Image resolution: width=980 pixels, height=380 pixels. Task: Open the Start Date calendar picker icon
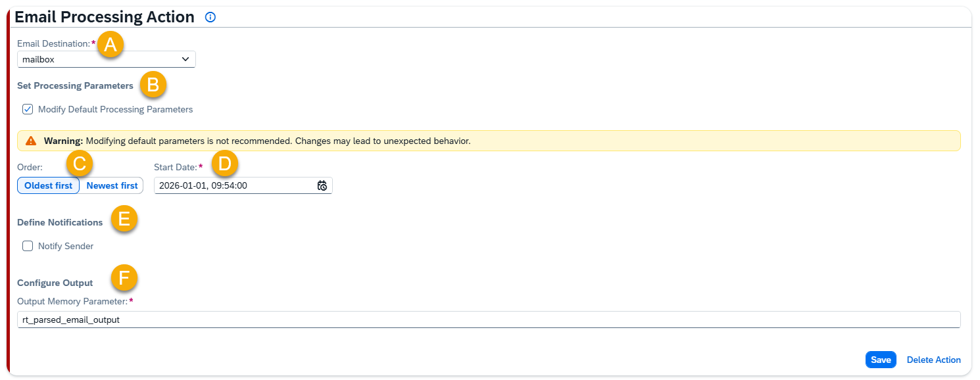[x=322, y=186]
